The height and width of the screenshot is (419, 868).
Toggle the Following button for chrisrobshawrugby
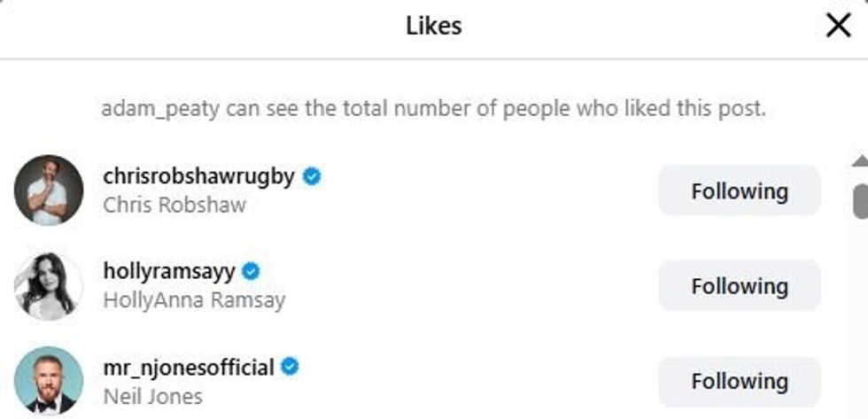point(739,190)
